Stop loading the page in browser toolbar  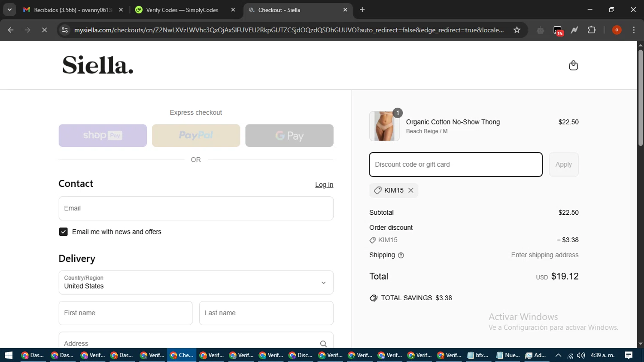(44, 30)
